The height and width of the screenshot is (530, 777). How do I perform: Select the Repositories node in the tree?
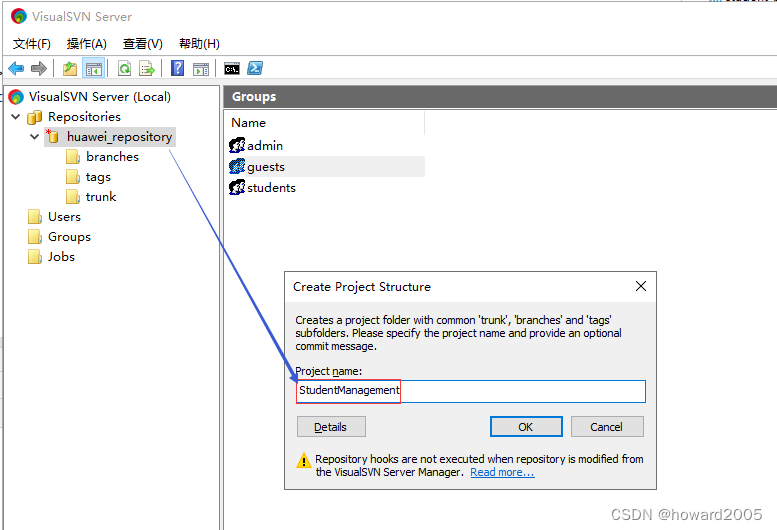click(84, 117)
